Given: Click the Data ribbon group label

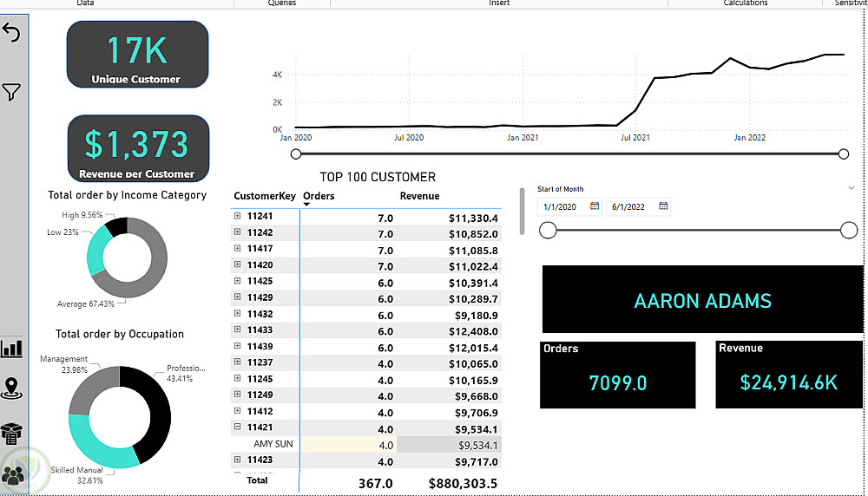Looking at the screenshot, I should click(x=85, y=3).
